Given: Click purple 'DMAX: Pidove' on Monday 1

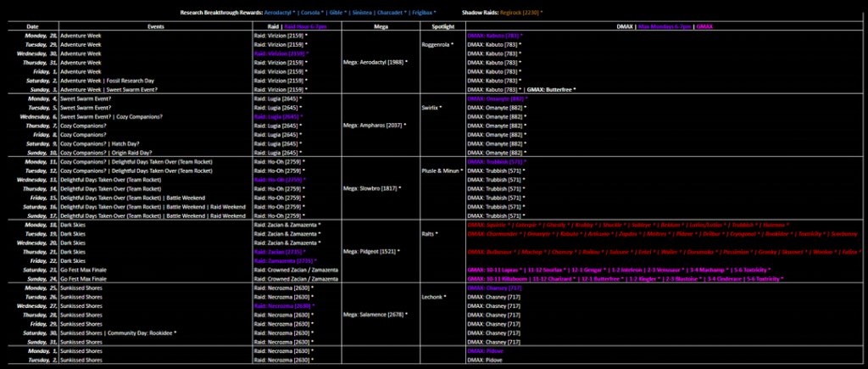Looking at the screenshot, I should point(486,351).
